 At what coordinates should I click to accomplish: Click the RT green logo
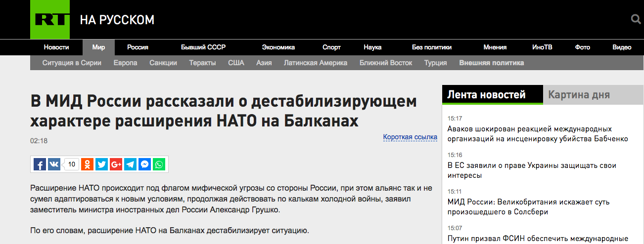point(49,20)
